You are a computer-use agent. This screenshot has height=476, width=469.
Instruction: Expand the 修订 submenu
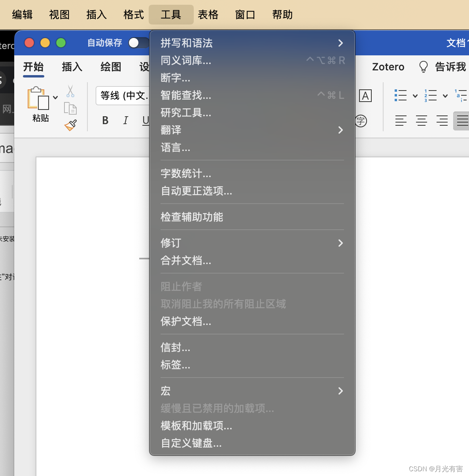pos(252,243)
